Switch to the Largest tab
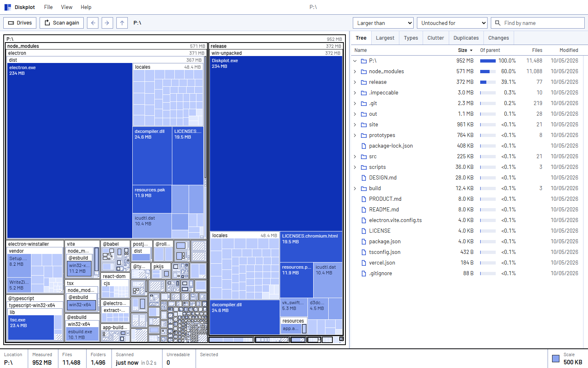The height and width of the screenshot is (368, 588). pyautogui.click(x=385, y=38)
